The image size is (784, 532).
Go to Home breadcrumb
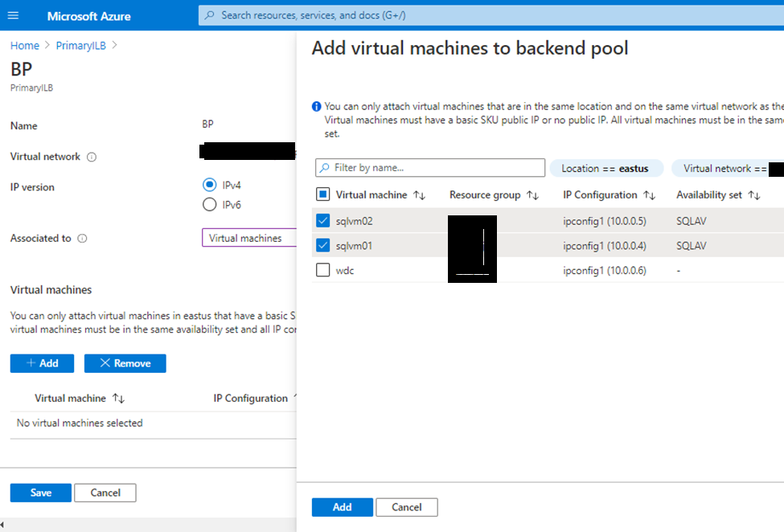coord(25,46)
